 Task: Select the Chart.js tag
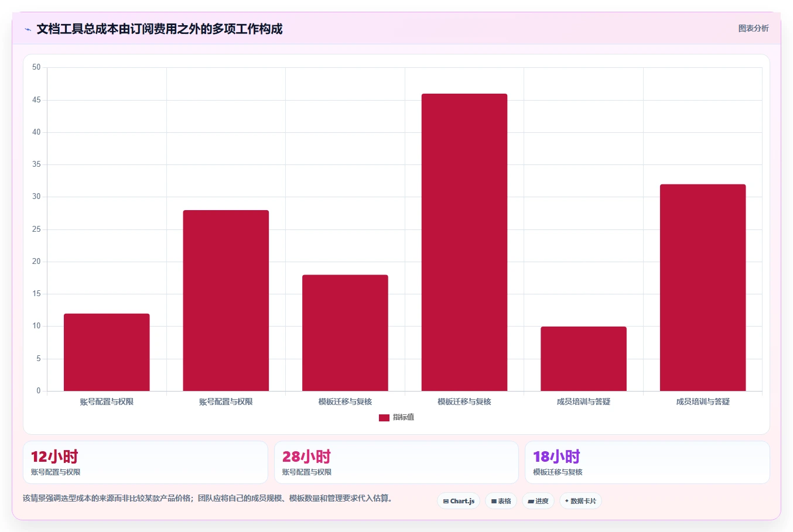pos(459,501)
